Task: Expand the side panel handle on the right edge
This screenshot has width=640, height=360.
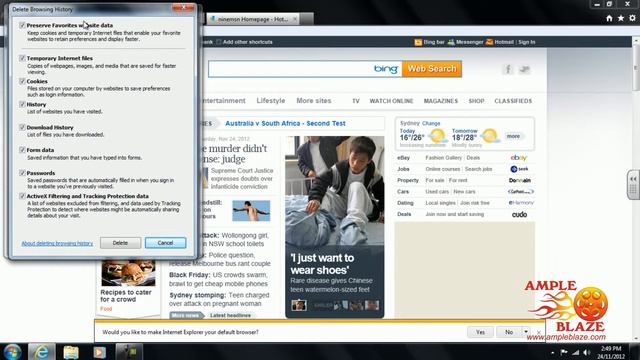Action: tap(633, 184)
